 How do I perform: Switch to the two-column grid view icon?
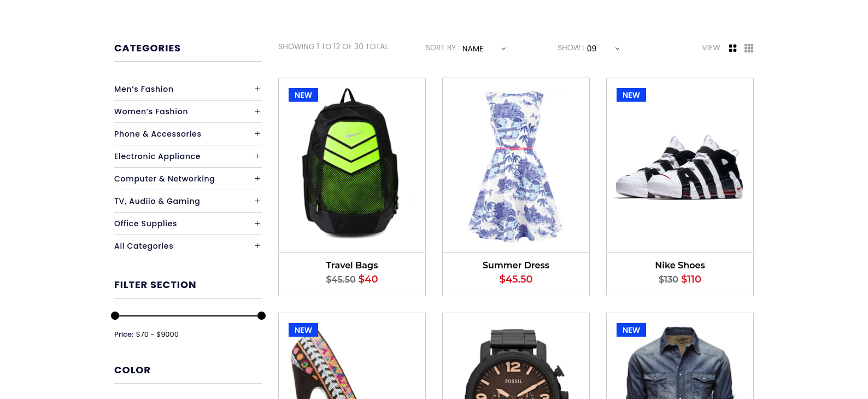tap(732, 48)
